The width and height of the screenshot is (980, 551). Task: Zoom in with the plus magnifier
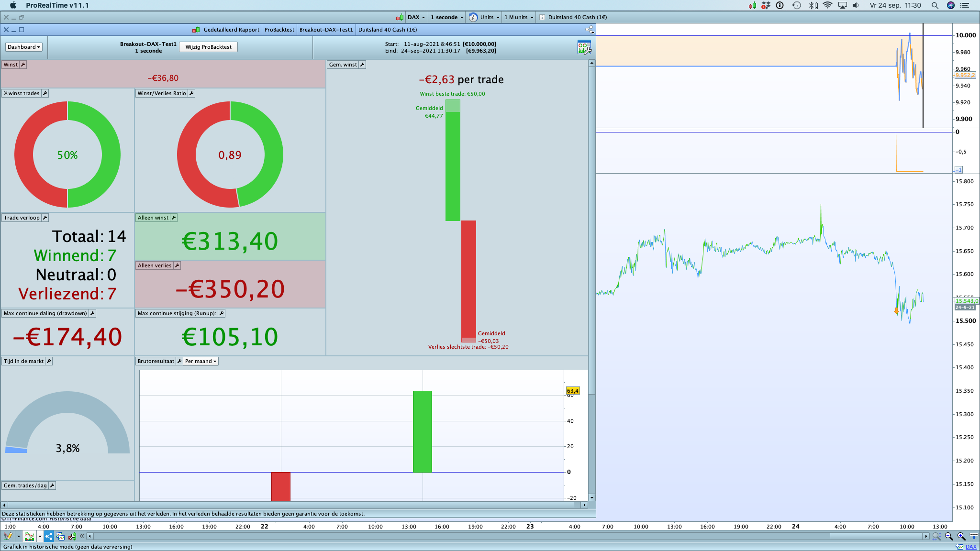click(x=961, y=536)
